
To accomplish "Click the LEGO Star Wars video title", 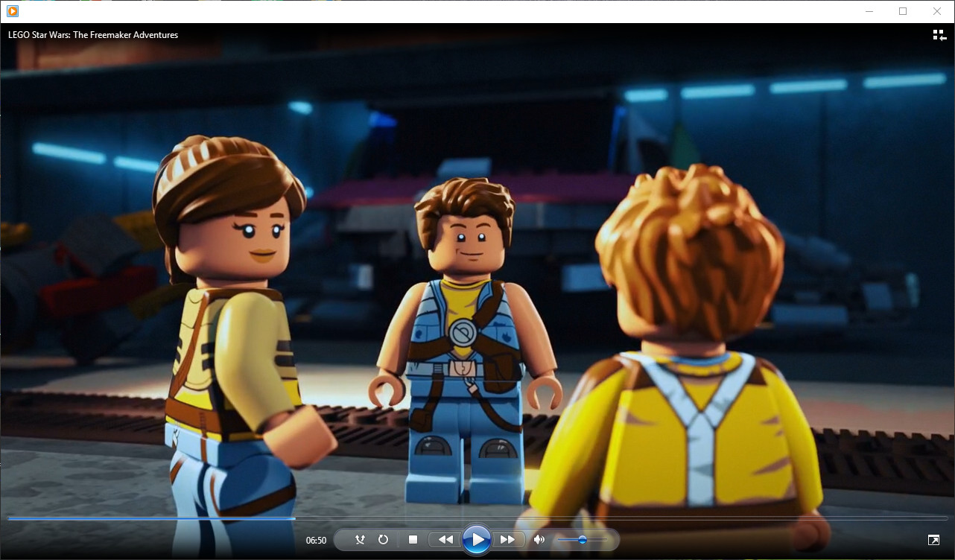I will pyautogui.click(x=93, y=35).
